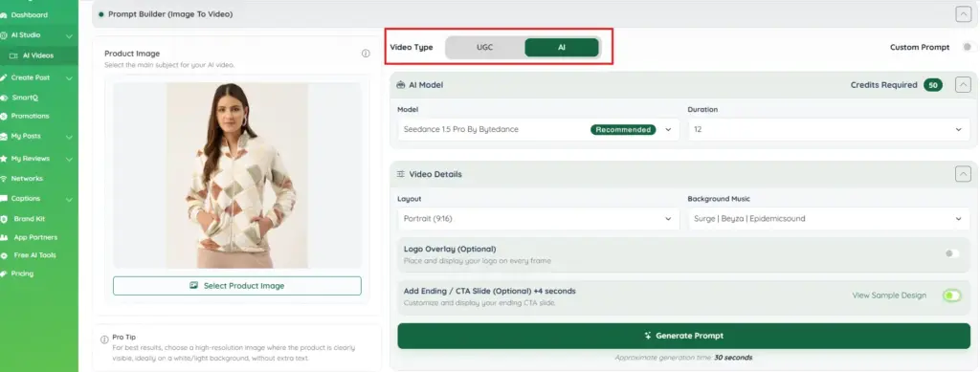This screenshot has width=980, height=372.
Task: Click the Recommended badge on the model
Action: pos(623,130)
